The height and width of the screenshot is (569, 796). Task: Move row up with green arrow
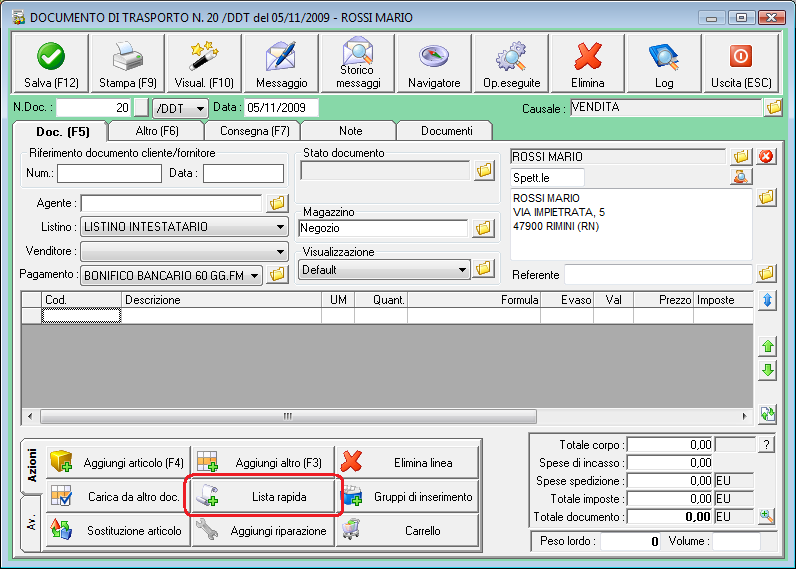[x=768, y=347]
